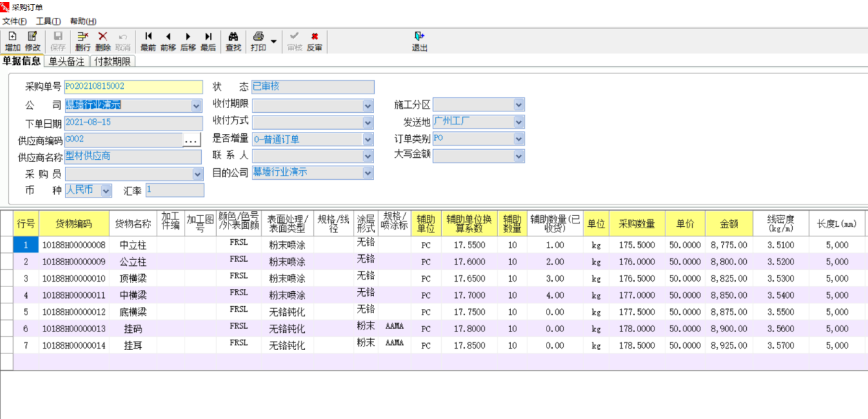The height and width of the screenshot is (419, 868).
Task: Click the 供应商编码 field containing G002
Action: (123, 139)
